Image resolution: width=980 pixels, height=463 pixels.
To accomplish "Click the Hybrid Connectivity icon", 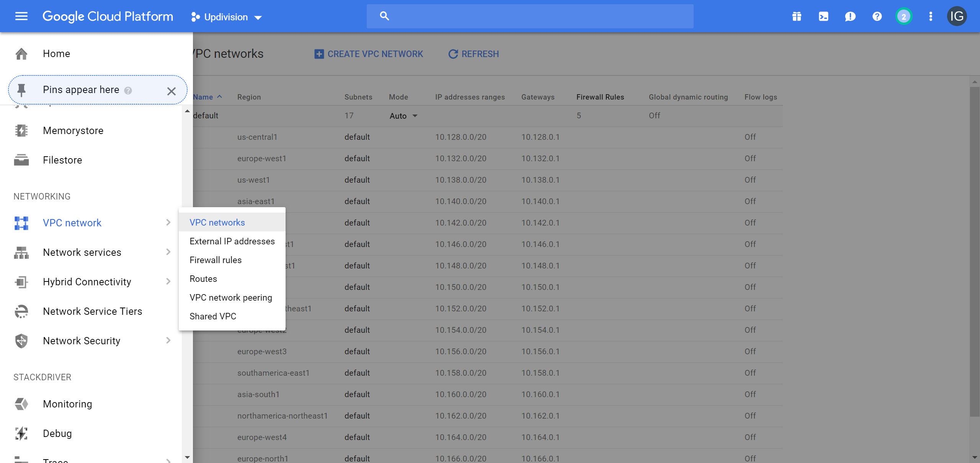I will tap(21, 282).
